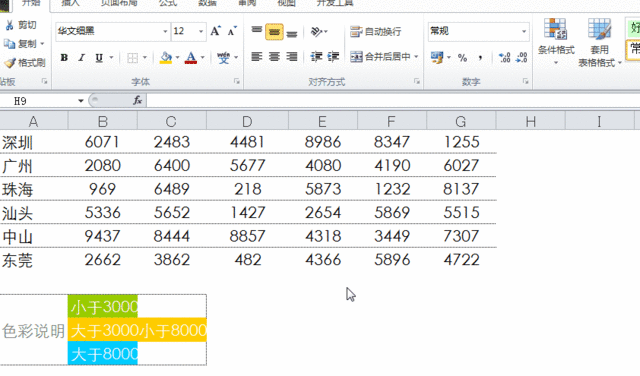Viewport: 640px width, 376px height.
Task: Center text horizontally
Action: [274, 57]
